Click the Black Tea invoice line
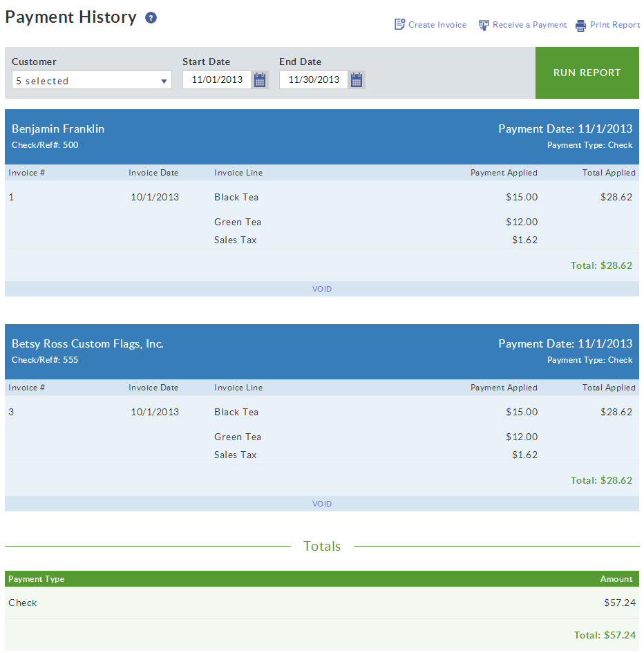644x653 pixels. (235, 197)
